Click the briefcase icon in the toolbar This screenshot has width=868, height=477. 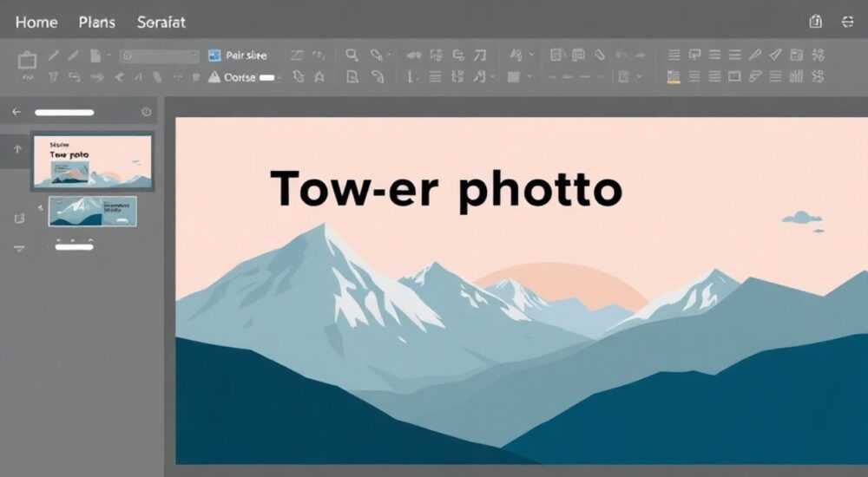(x=27, y=60)
